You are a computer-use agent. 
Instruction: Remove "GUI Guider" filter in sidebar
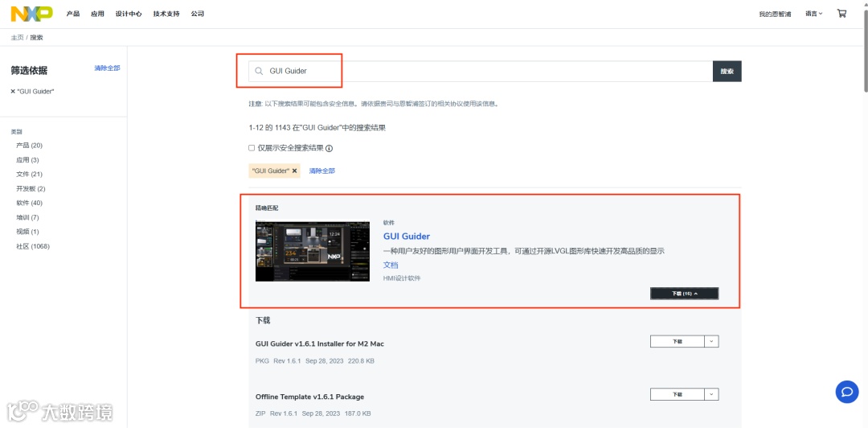13,92
